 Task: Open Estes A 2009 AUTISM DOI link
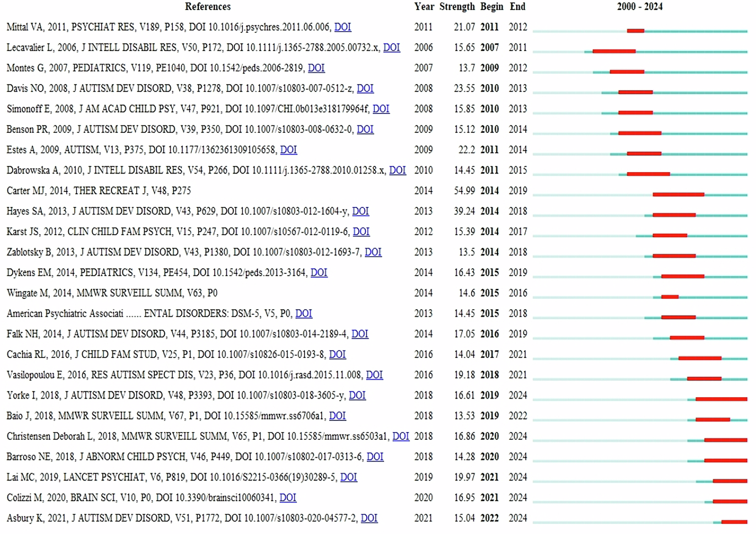(x=288, y=150)
